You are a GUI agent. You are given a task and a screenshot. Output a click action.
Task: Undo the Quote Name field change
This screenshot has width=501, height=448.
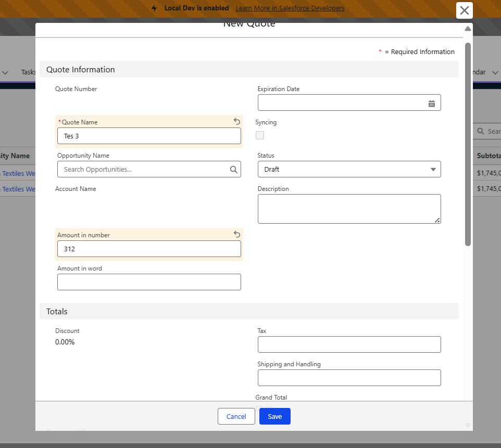[x=237, y=121]
